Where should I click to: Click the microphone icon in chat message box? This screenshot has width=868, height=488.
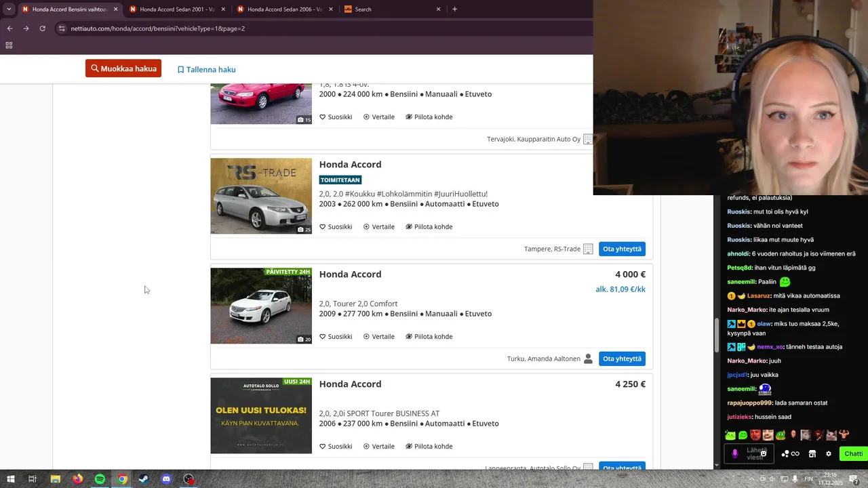734,453
